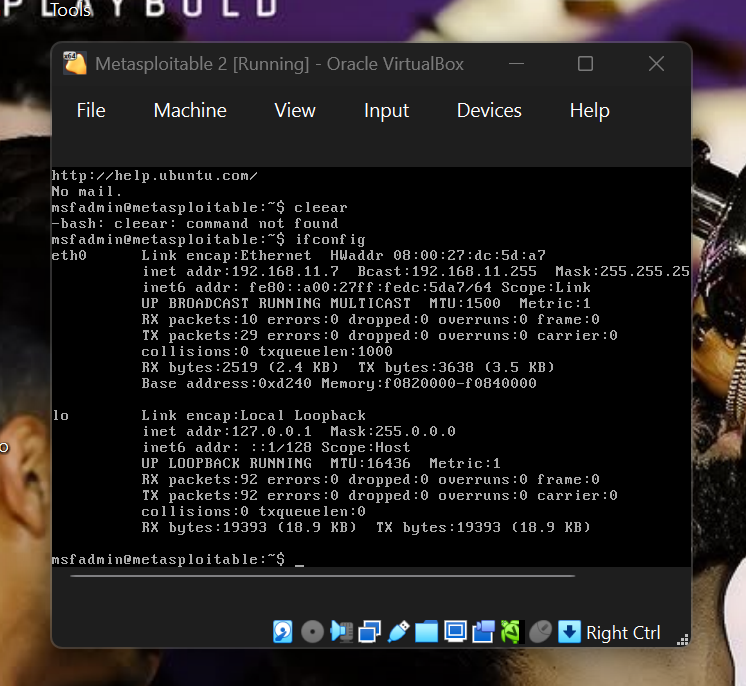This screenshot has height=686, width=746.
Task: Click the inet6 fe80::a00:27ff:fedc:5da7/64 address
Action: [317, 287]
